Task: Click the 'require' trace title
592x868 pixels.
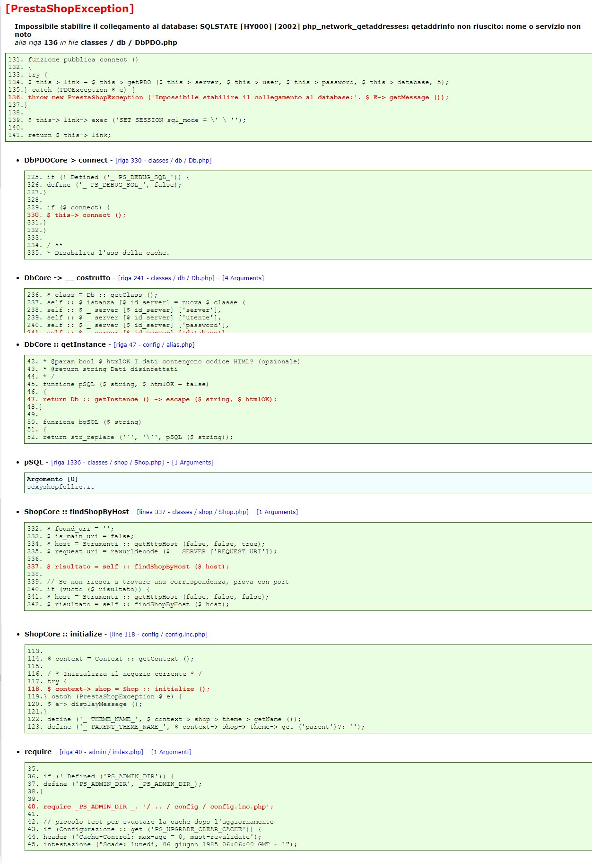Action: (x=38, y=752)
